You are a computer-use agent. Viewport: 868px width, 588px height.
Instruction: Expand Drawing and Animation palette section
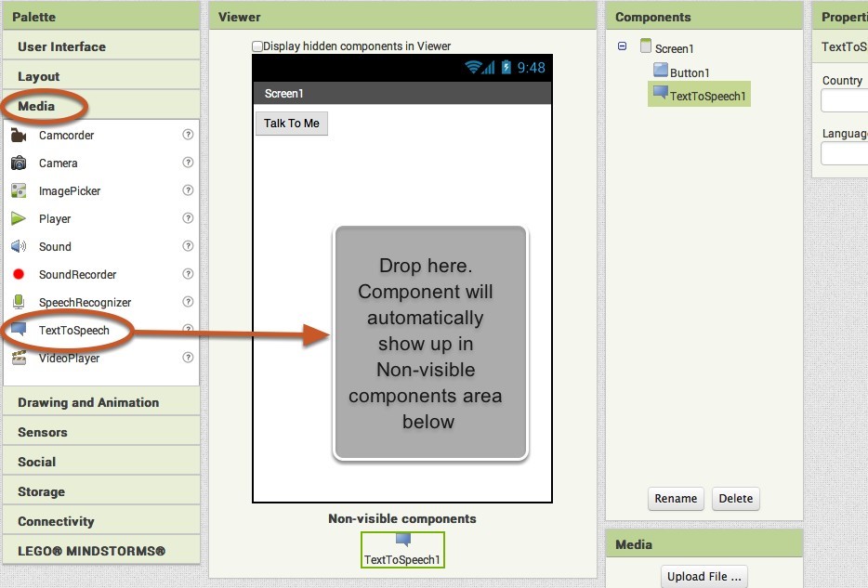pyautogui.click(x=101, y=402)
